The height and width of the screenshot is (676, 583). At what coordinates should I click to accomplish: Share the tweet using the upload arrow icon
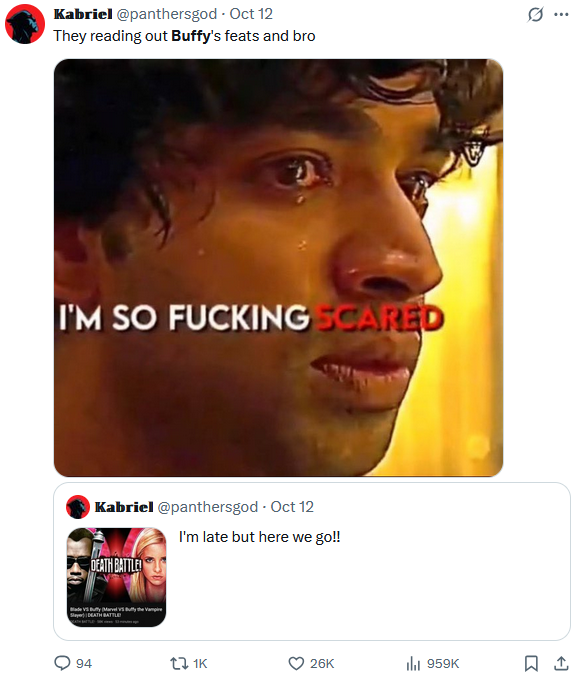(x=561, y=663)
